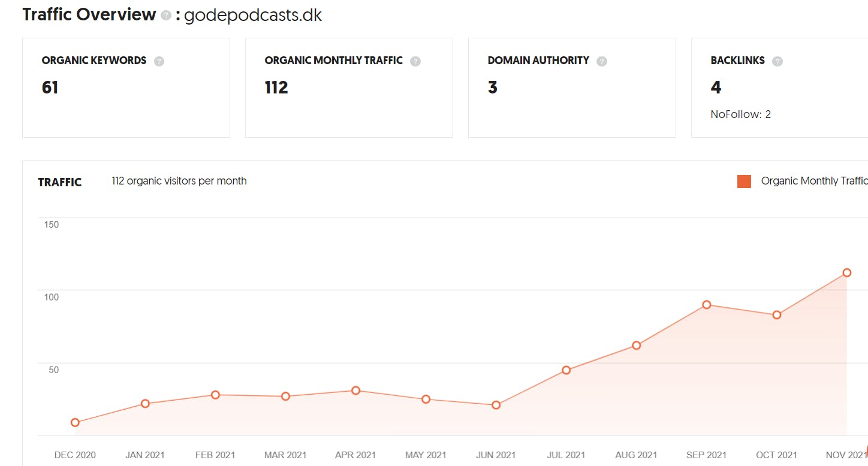Screen dimensions: 868x466
Task: Open the Organic Keywords help tooltip icon
Action: [x=159, y=61]
